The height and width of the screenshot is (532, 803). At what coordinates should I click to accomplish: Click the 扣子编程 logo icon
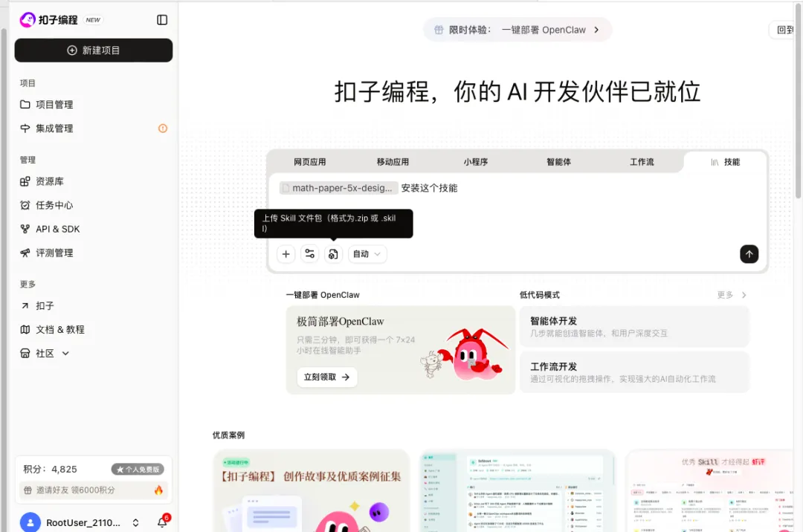(28, 20)
